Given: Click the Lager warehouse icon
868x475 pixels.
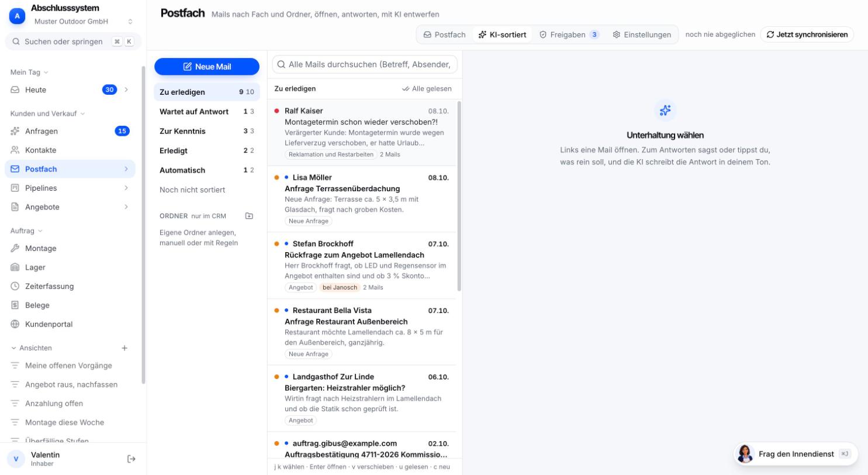Looking at the screenshot, I should coord(15,267).
